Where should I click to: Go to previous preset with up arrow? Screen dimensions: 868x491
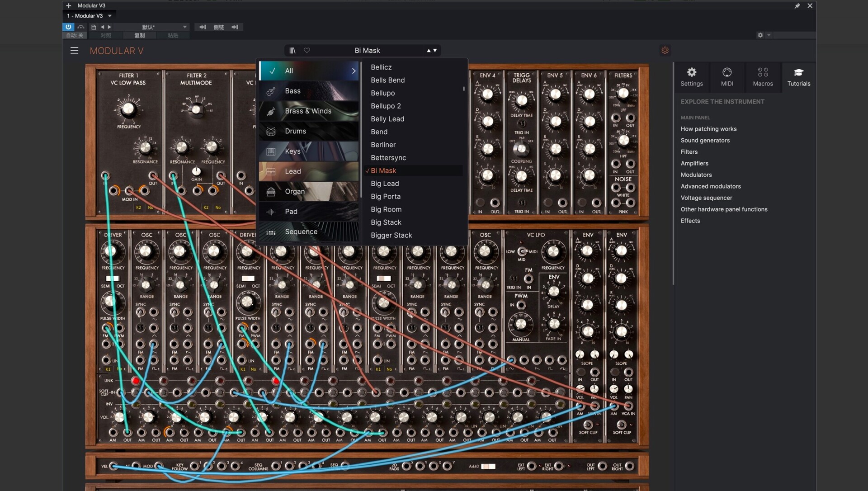click(429, 51)
